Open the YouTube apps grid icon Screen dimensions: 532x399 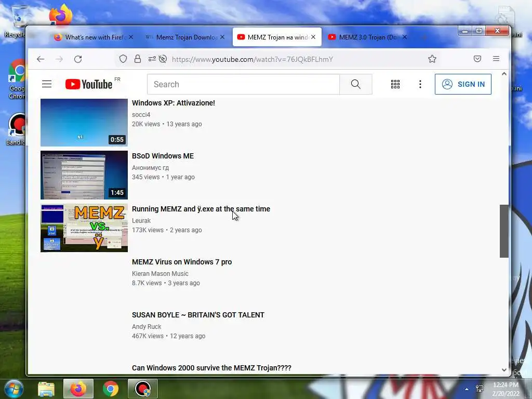[395, 84]
